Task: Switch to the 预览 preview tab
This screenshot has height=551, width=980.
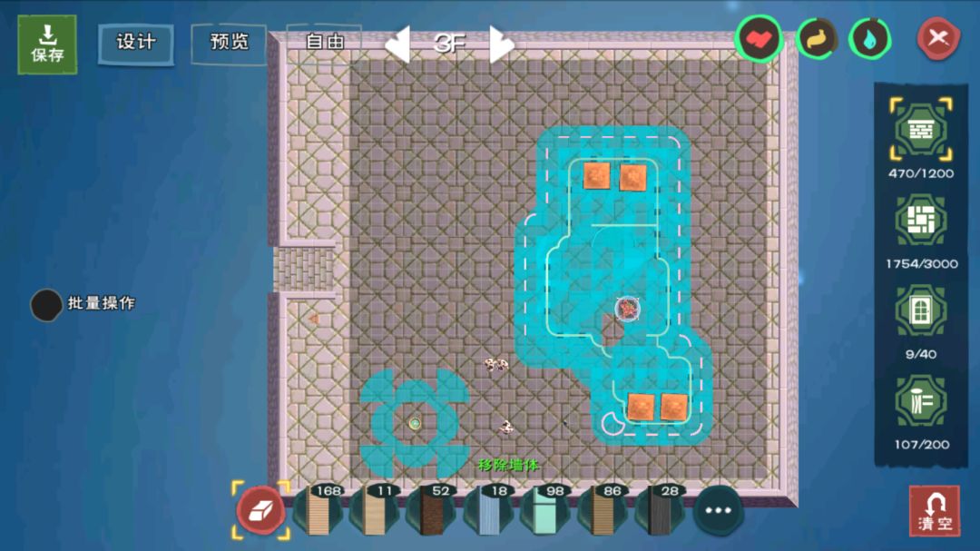Action: tap(230, 43)
